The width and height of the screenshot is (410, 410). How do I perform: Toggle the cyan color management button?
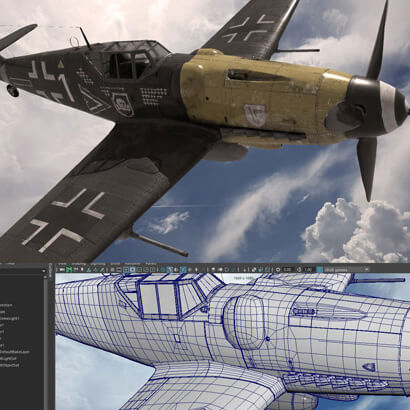click(319, 269)
